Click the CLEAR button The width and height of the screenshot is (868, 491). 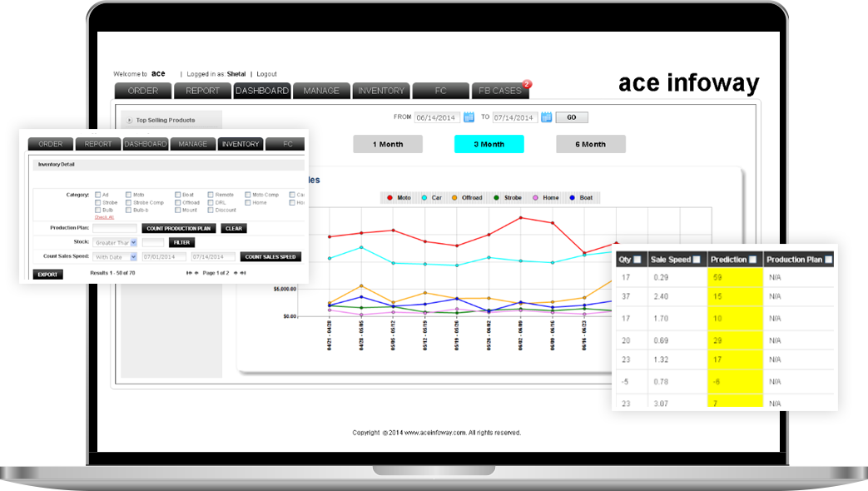tap(234, 228)
